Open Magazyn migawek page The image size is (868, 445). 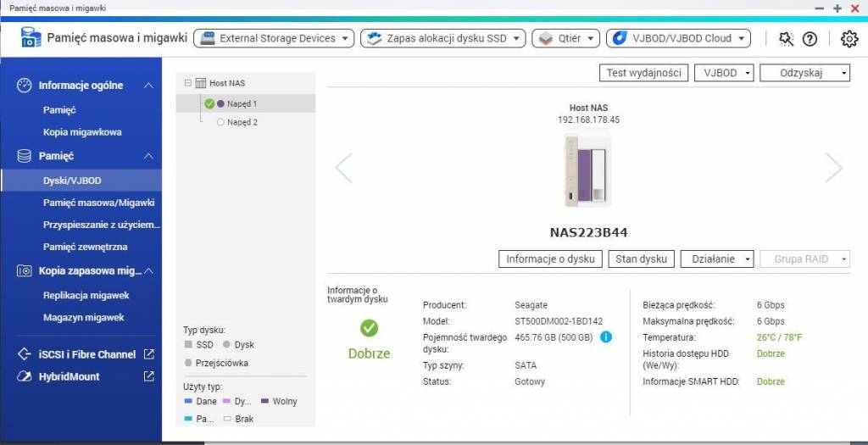[x=84, y=318]
